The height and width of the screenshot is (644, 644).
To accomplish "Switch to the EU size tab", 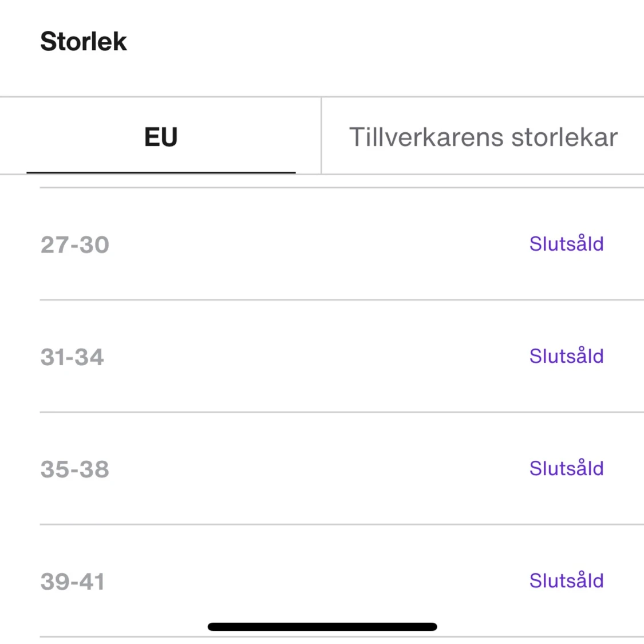I will (x=161, y=137).
